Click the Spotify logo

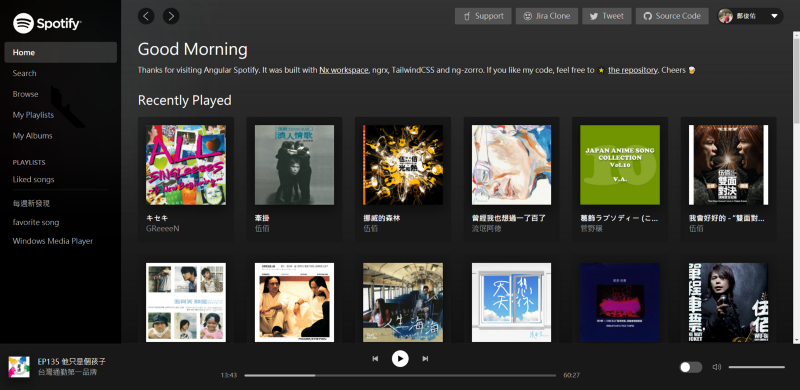pos(47,23)
